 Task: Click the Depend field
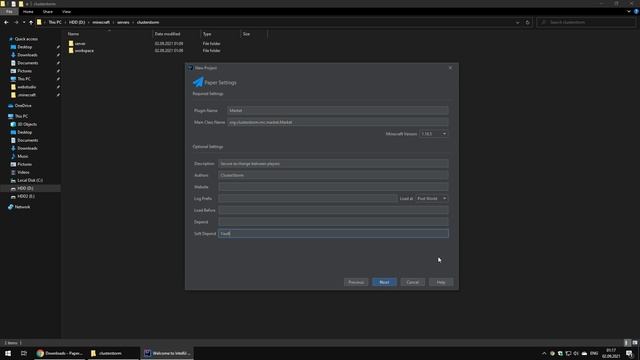click(x=333, y=222)
